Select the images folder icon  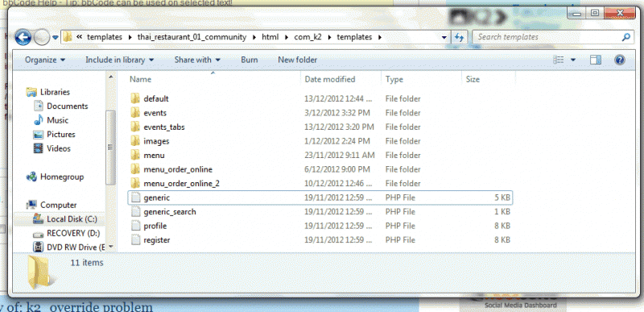click(136, 141)
